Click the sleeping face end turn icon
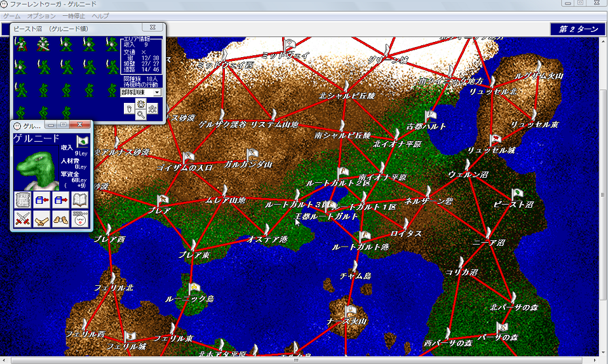 tap(79, 219)
